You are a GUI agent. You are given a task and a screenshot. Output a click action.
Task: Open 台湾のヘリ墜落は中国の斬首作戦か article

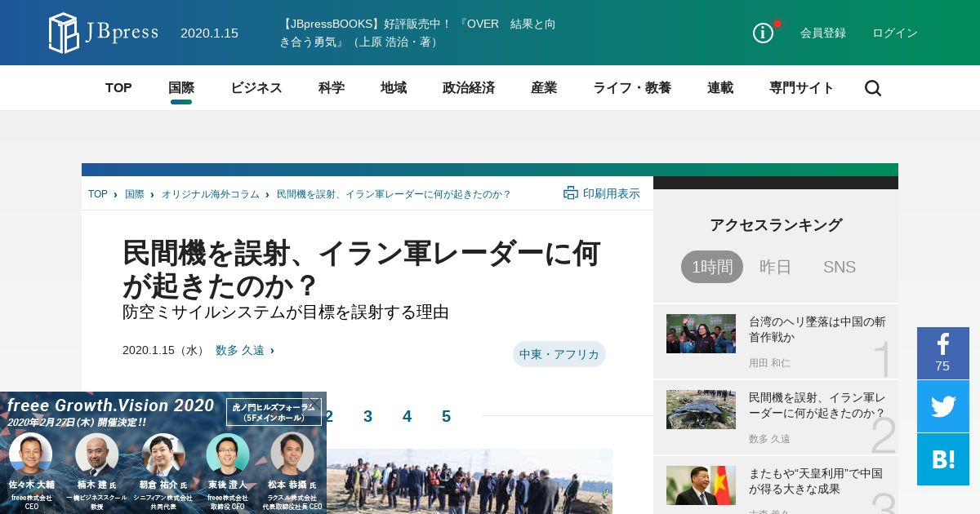tap(817, 330)
